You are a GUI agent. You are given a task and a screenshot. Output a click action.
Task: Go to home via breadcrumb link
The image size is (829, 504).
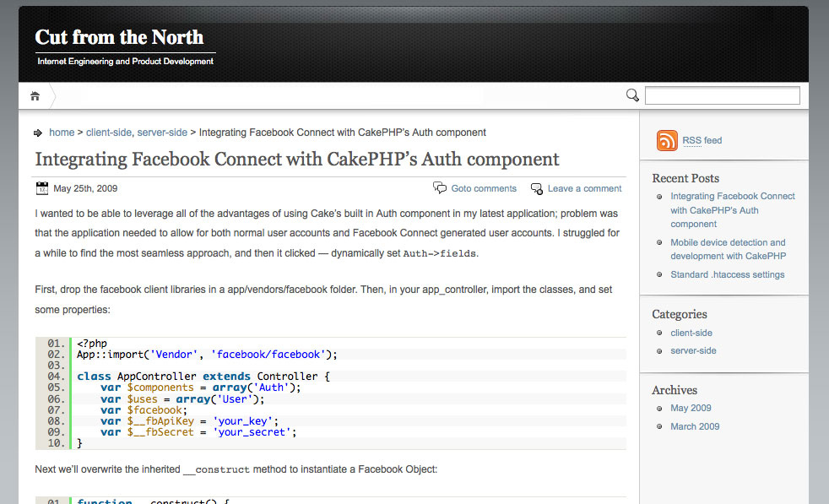click(x=62, y=133)
